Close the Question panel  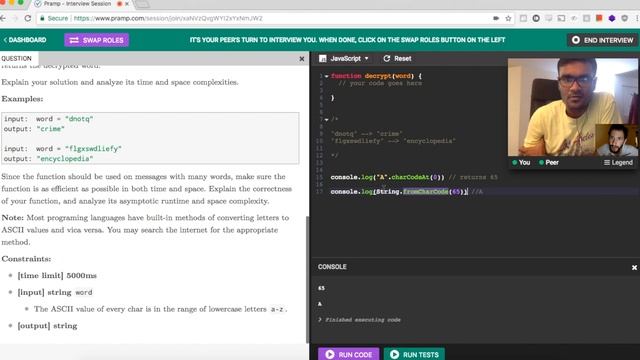(302, 59)
